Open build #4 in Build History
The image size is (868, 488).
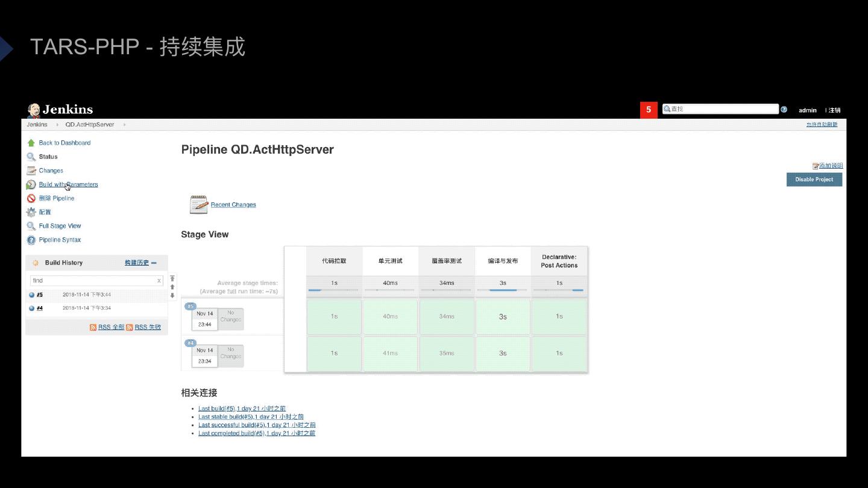tap(40, 308)
